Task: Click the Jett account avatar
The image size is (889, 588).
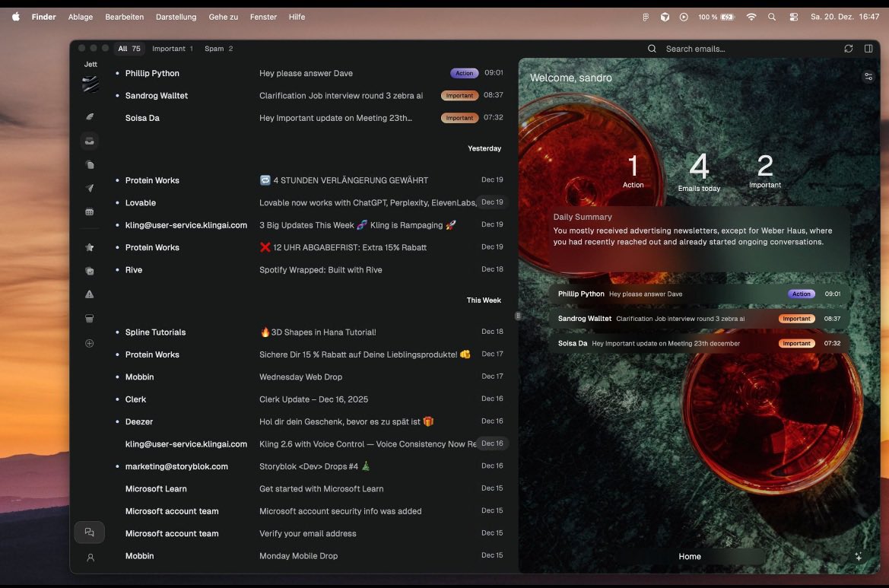Action: point(90,84)
